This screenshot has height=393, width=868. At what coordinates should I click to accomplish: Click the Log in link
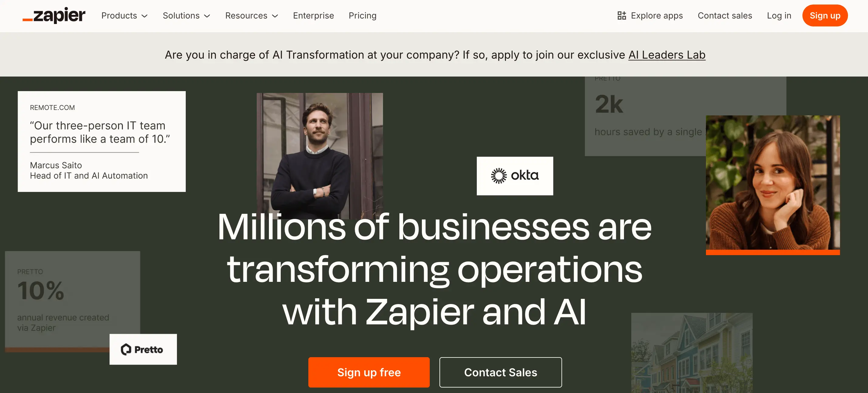click(779, 15)
